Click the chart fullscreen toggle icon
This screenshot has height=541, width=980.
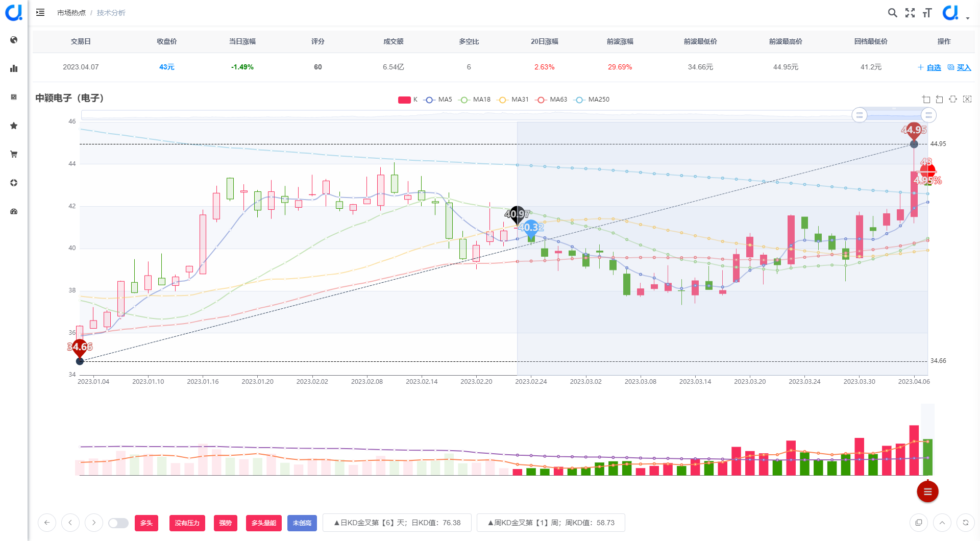(x=967, y=99)
